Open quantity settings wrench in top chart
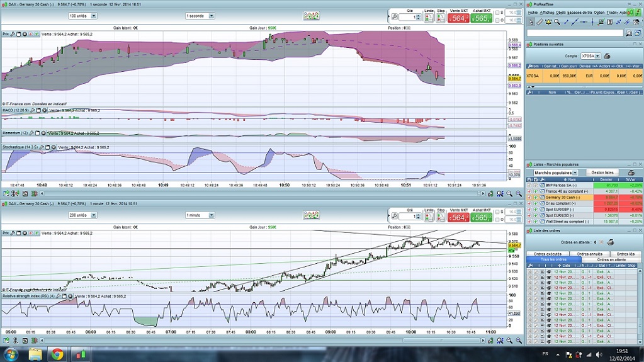The height and width of the screenshot is (362, 644). pyautogui.click(x=394, y=16)
